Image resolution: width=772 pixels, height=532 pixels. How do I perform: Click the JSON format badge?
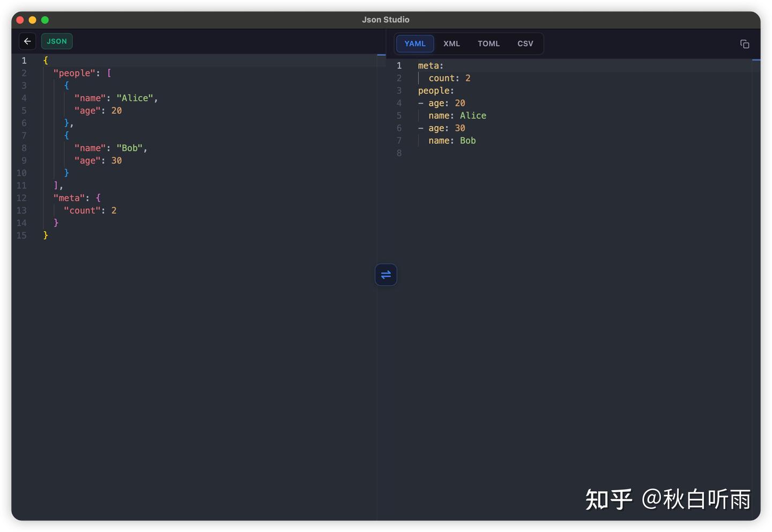(57, 41)
